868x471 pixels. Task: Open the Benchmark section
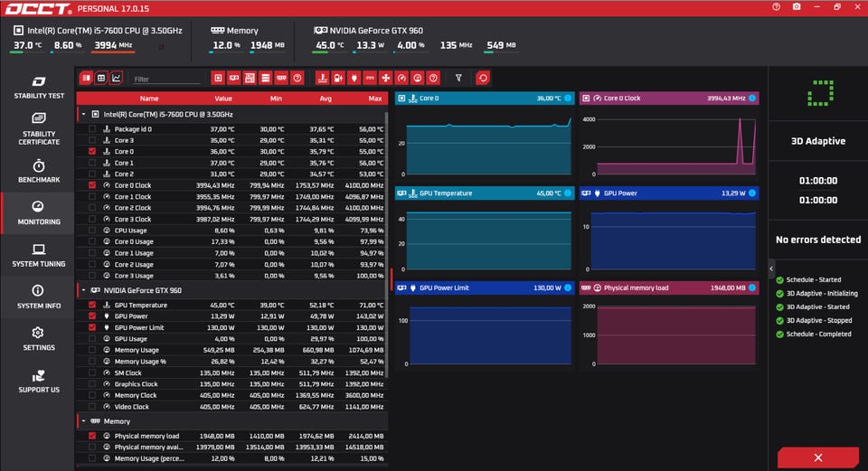click(38, 171)
